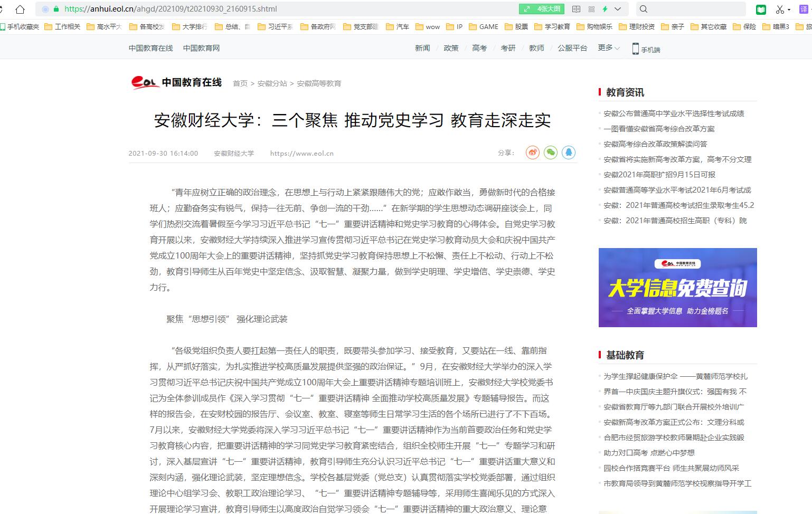Share article via WeChat icon
812x514 pixels.
pyautogui.click(x=550, y=153)
